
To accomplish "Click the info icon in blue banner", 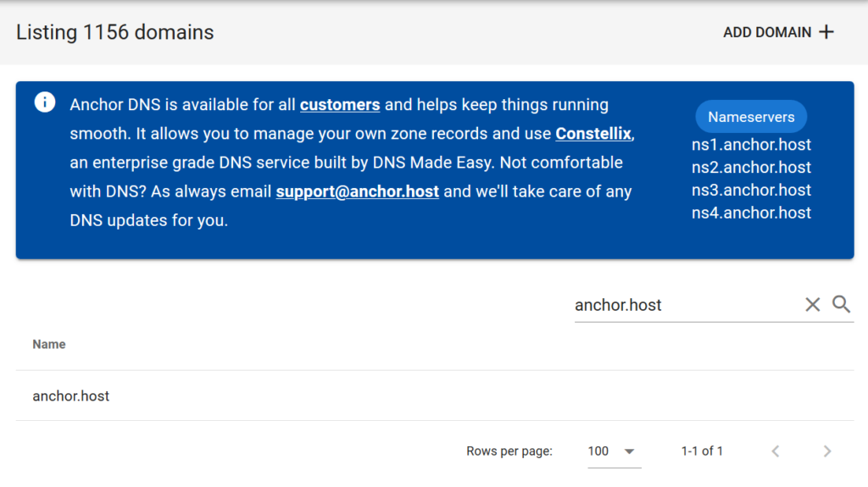I will pos(44,103).
